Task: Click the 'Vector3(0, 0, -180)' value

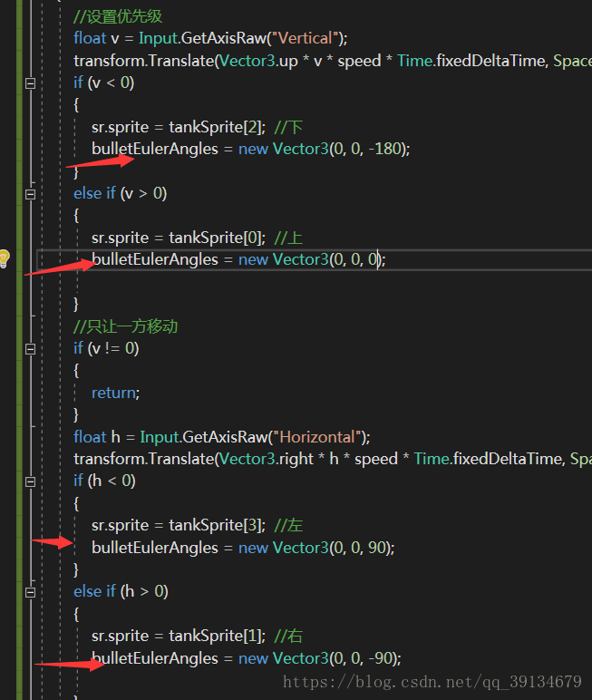Action: (x=339, y=149)
